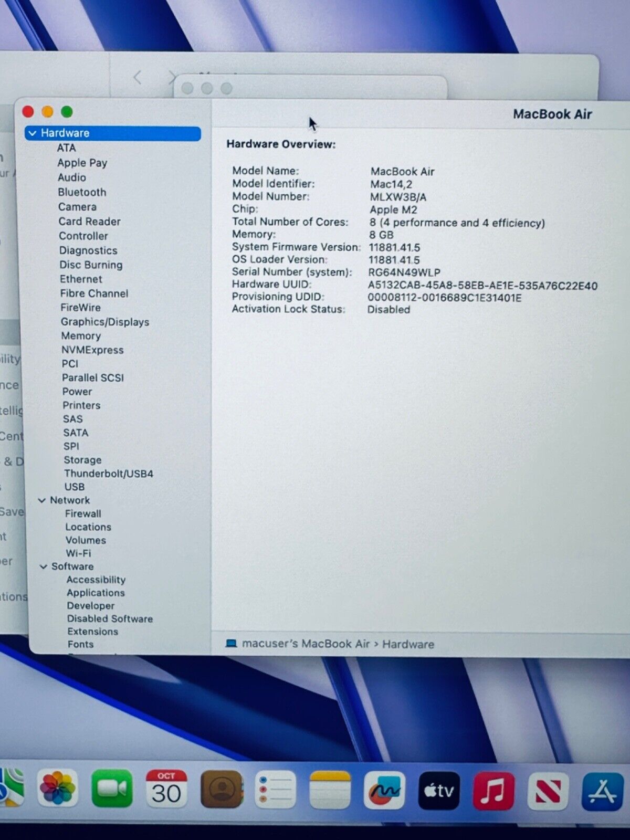Open Apple News in the Dock

tap(548, 791)
